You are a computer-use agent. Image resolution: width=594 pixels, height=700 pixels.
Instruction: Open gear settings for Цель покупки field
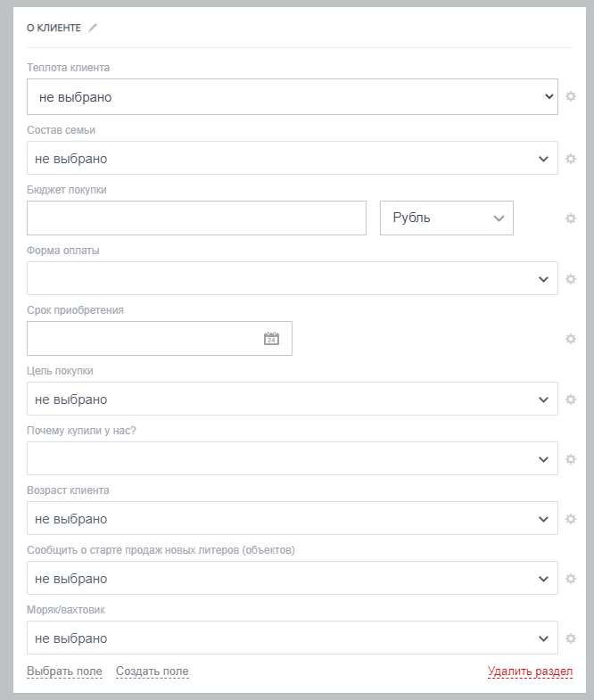pyautogui.click(x=571, y=399)
